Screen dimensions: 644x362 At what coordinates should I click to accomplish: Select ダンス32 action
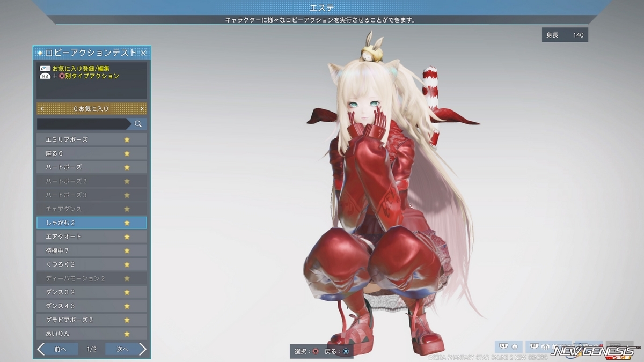(x=92, y=292)
